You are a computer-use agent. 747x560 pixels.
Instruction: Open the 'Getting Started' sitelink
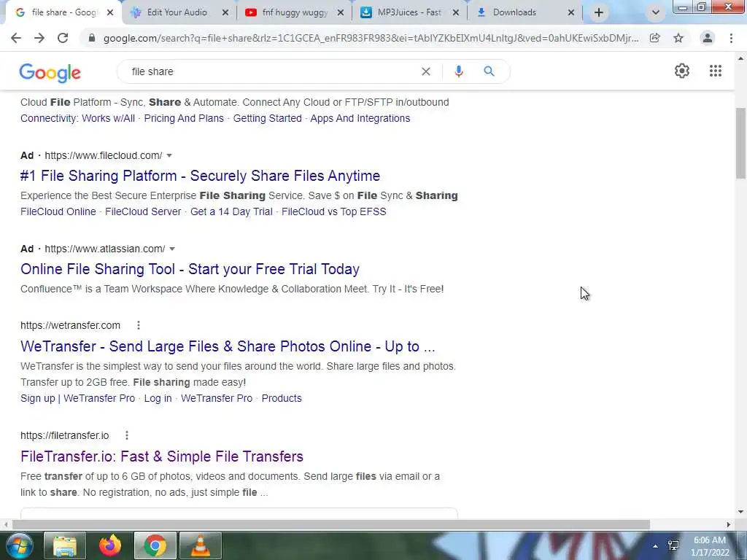(267, 118)
